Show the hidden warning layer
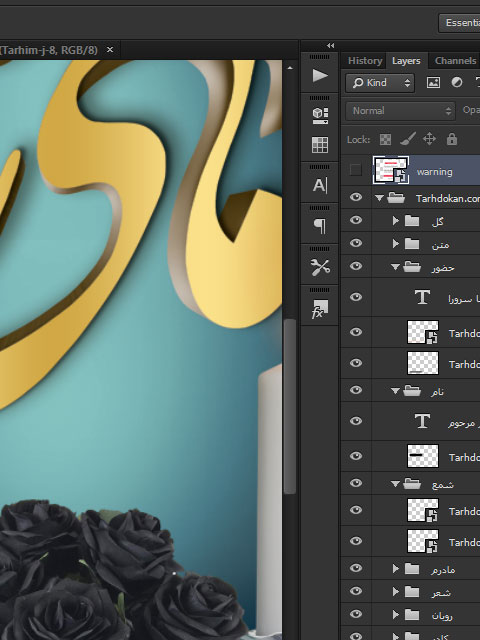The width and height of the screenshot is (480, 640). pos(356,170)
